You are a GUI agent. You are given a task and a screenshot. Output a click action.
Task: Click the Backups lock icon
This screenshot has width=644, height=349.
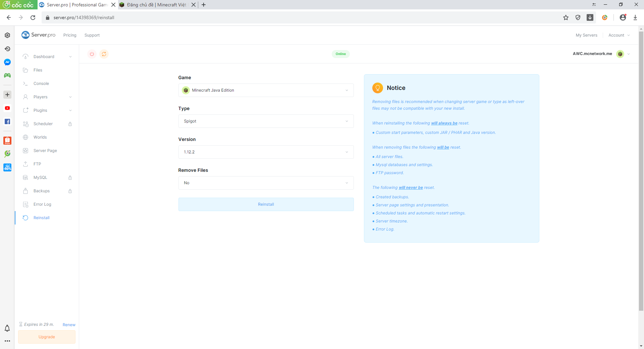tap(70, 191)
